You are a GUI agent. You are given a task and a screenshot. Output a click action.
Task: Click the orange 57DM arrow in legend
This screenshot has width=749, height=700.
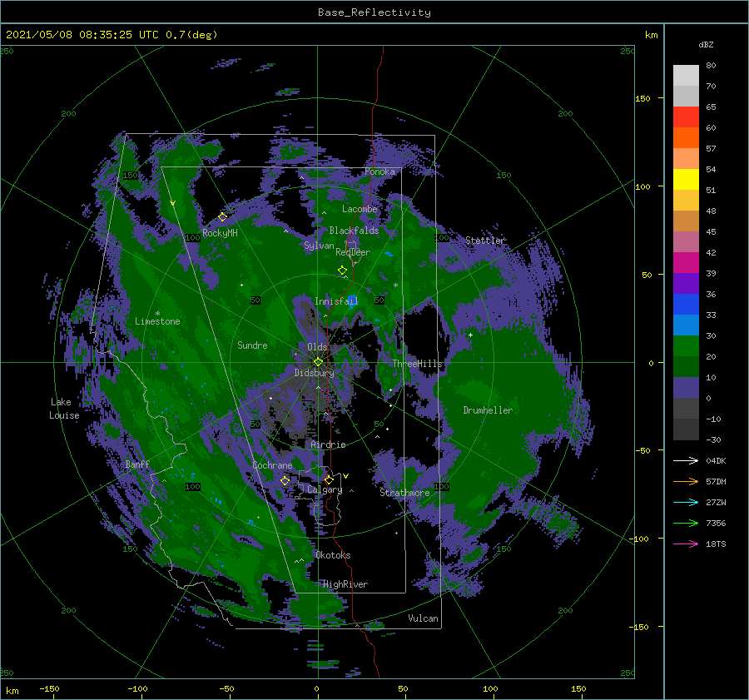pyautogui.click(x=686, y=482)
